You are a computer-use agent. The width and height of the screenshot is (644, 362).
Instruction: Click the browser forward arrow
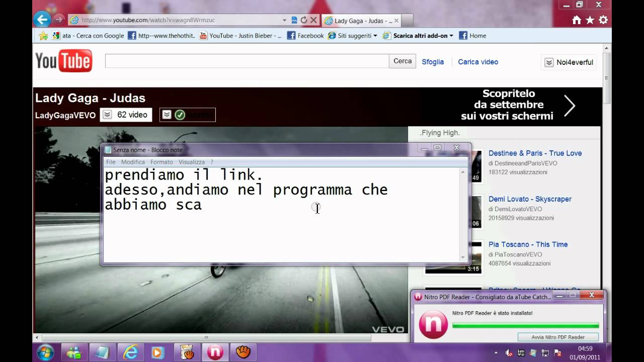(59, 20)
